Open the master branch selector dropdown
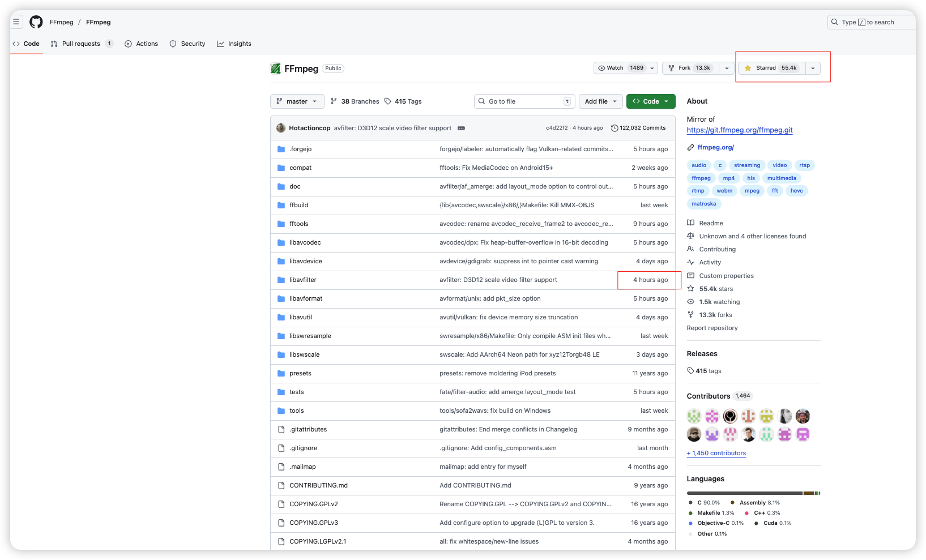 coord(297,101)
